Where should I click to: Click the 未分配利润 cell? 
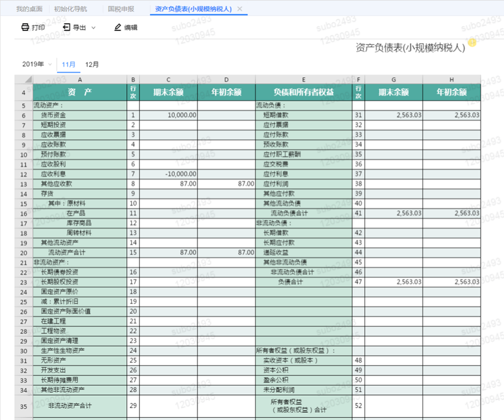click(304, 390)
